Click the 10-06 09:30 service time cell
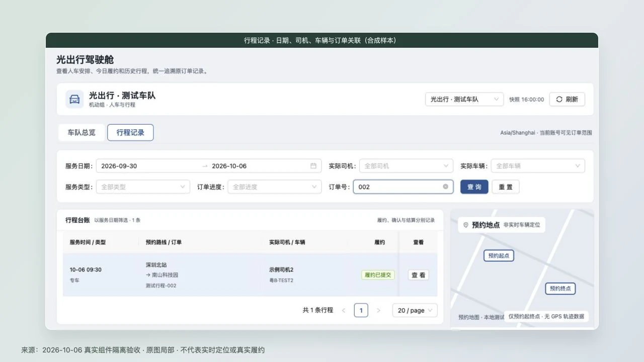 coord(86,269)
